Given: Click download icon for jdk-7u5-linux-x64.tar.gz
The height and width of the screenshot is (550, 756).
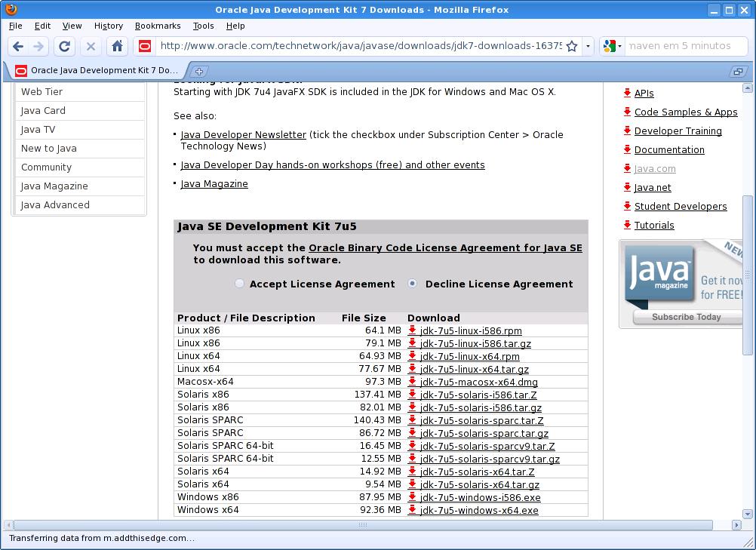Looking at the screenshot, I should 412,369.
